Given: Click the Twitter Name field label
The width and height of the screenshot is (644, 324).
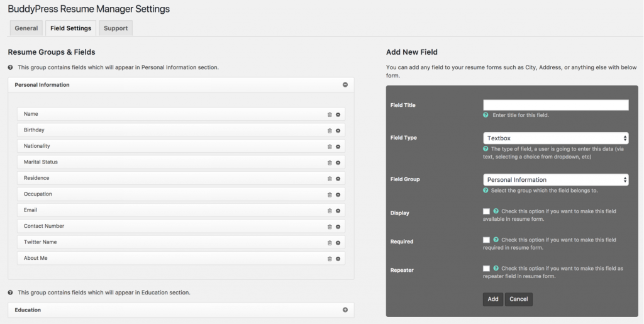Looking at the screenshot, I should click(x=40, y=242).
